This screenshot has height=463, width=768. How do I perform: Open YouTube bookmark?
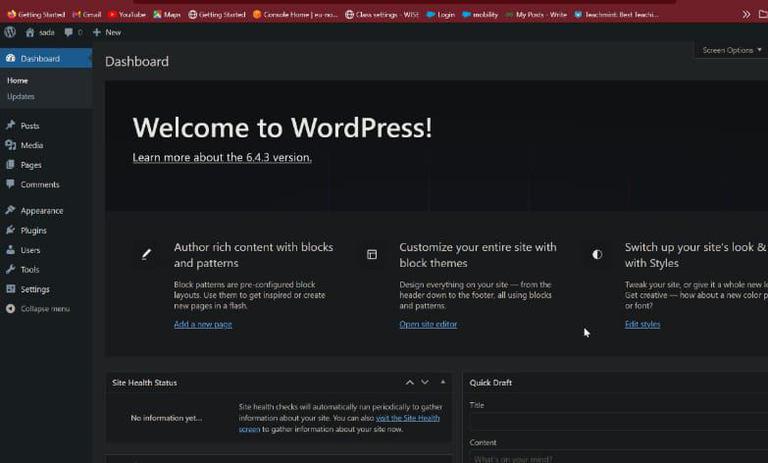126,15
